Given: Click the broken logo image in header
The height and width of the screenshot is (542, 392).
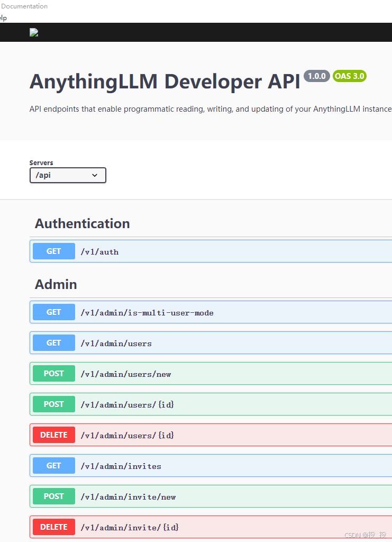Looking at the screenshot, I should pos(34,32).
